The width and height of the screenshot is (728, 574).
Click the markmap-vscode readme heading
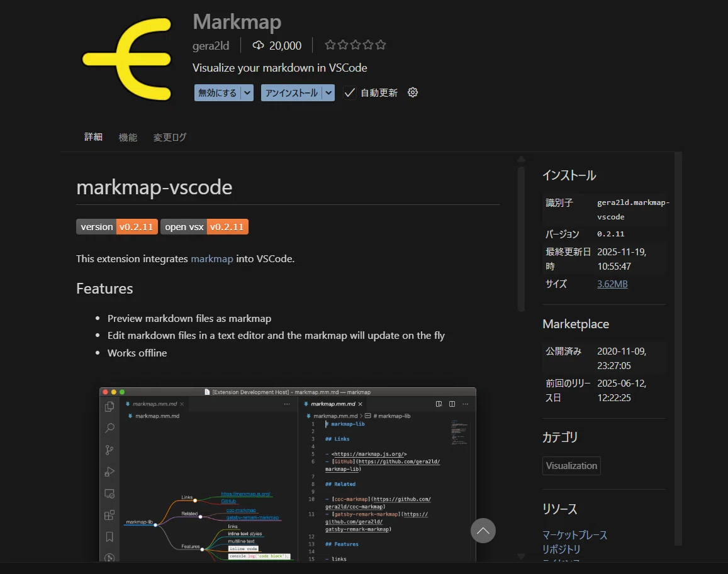click(x=154, y=187)
